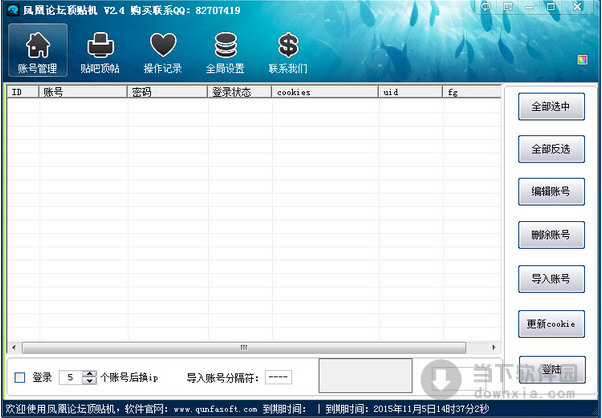The height and width of the screenshot is (418, 602).
Task: Decrease the account count stepper value
Action: click(89, 381)
